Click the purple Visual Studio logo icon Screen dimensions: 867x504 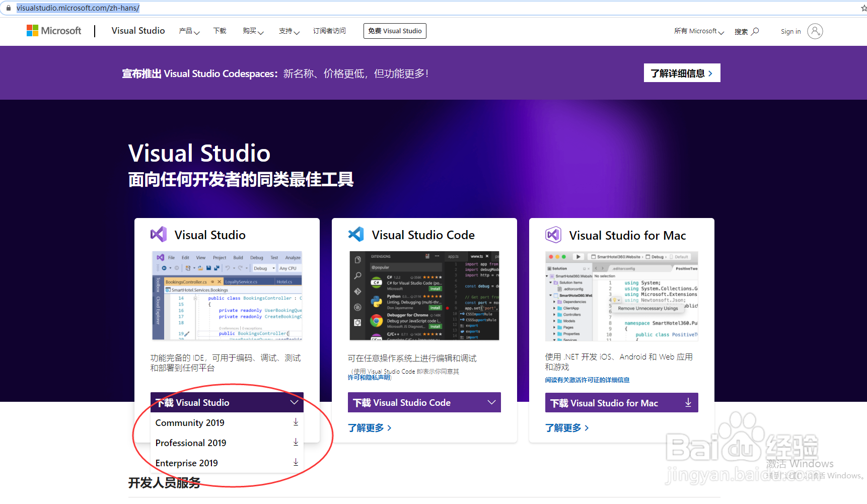point(159,235)
